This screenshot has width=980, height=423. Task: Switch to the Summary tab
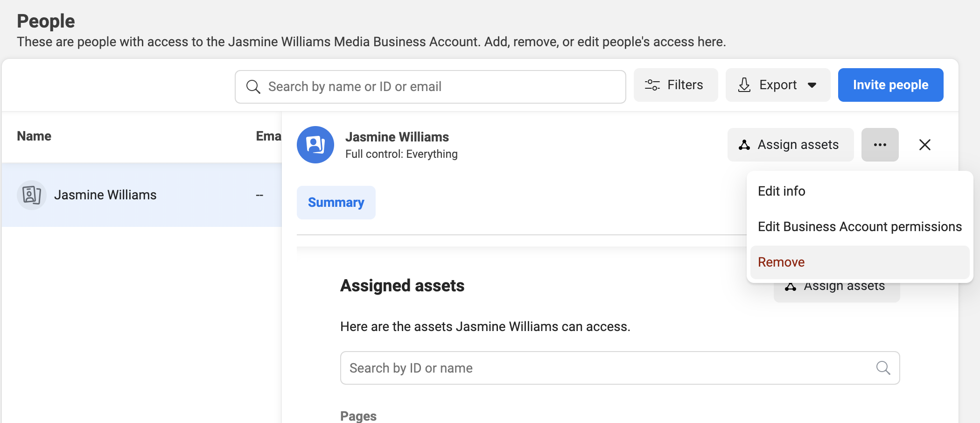pos(336,203)
